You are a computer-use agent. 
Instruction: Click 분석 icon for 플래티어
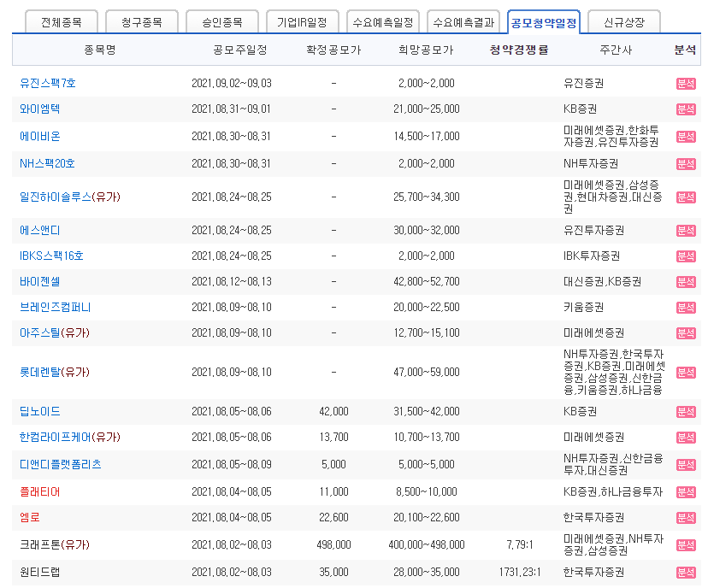[x=686, y=492]
